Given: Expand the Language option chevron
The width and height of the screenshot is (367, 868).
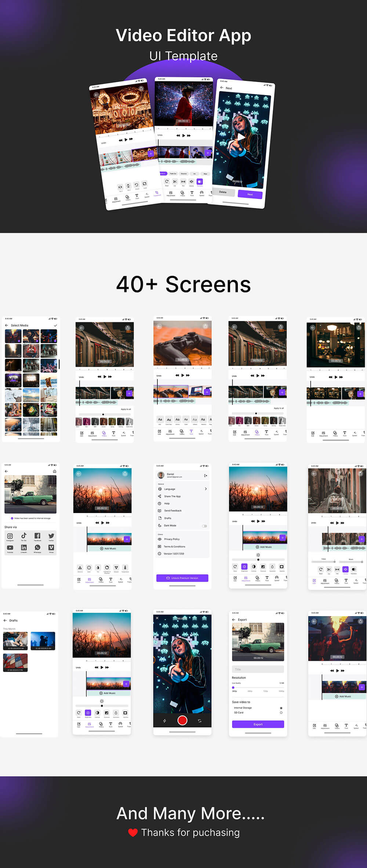Looking at the screenshot, I should pos(206,489).
